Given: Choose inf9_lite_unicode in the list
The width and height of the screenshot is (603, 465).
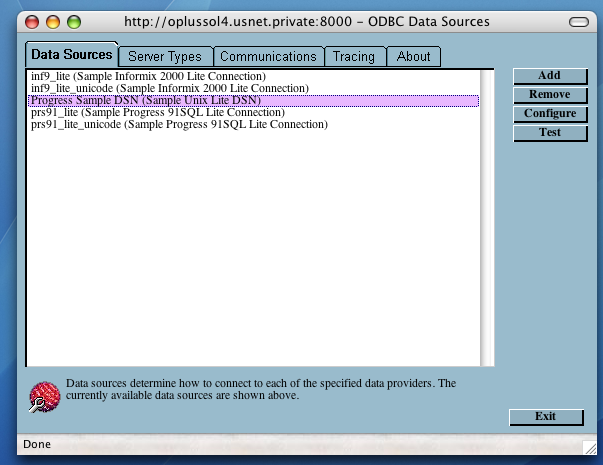Looking at the screenshot, I should click(x=169, y=89).
